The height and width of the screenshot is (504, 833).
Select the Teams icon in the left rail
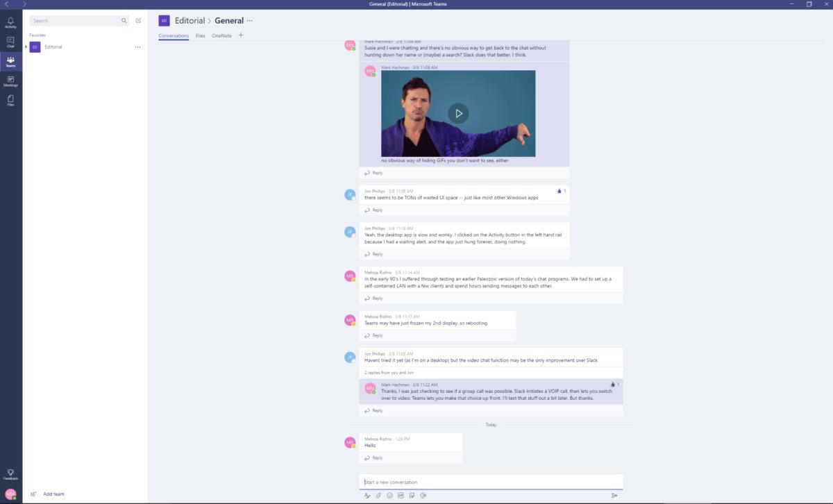click(10, 62)
